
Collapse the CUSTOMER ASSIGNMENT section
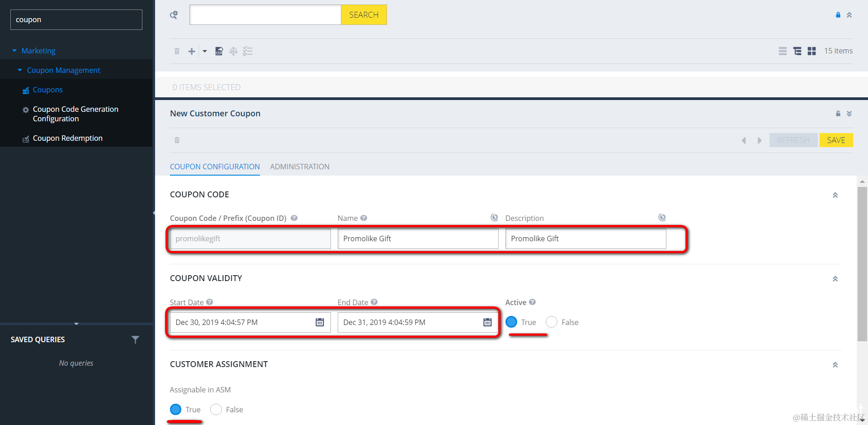tap(835, 365)
